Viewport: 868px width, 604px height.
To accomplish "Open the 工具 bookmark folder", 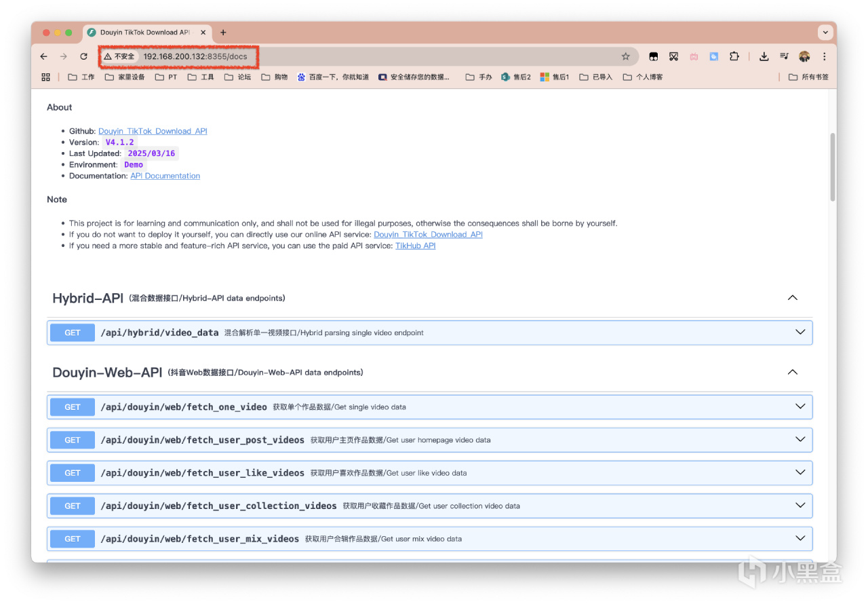I will point(201,77).
